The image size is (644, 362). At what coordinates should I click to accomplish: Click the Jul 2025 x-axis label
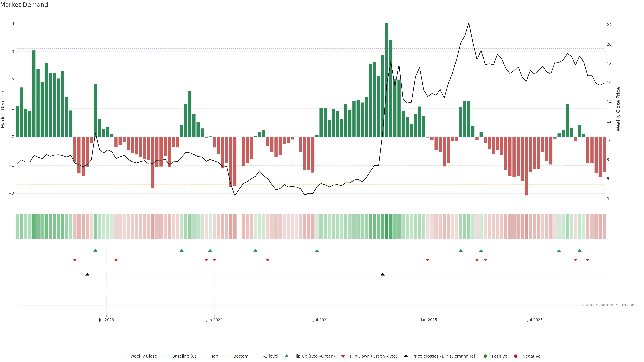tap(535, 320)
